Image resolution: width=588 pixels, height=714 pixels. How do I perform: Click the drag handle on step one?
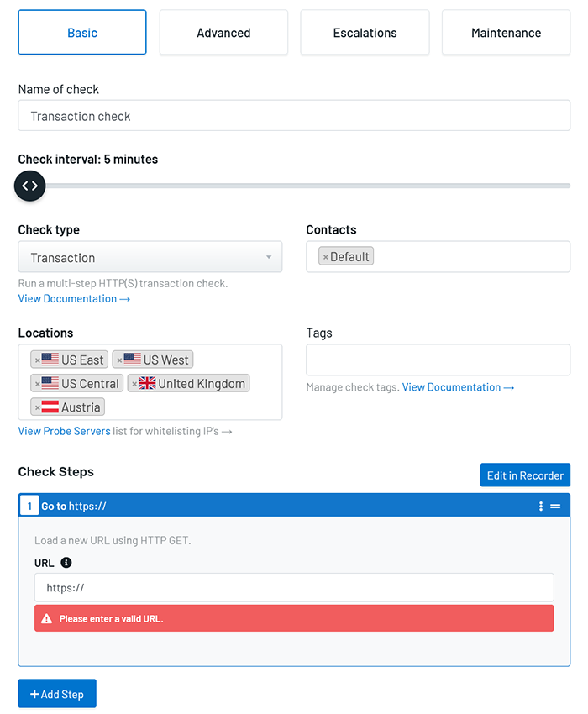pos(555,506)
